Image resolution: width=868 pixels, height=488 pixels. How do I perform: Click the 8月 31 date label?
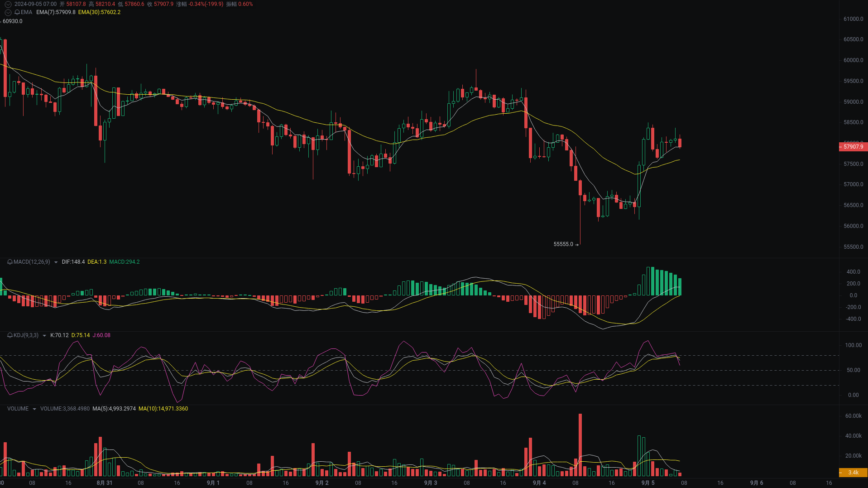click(x=105, y=483)
